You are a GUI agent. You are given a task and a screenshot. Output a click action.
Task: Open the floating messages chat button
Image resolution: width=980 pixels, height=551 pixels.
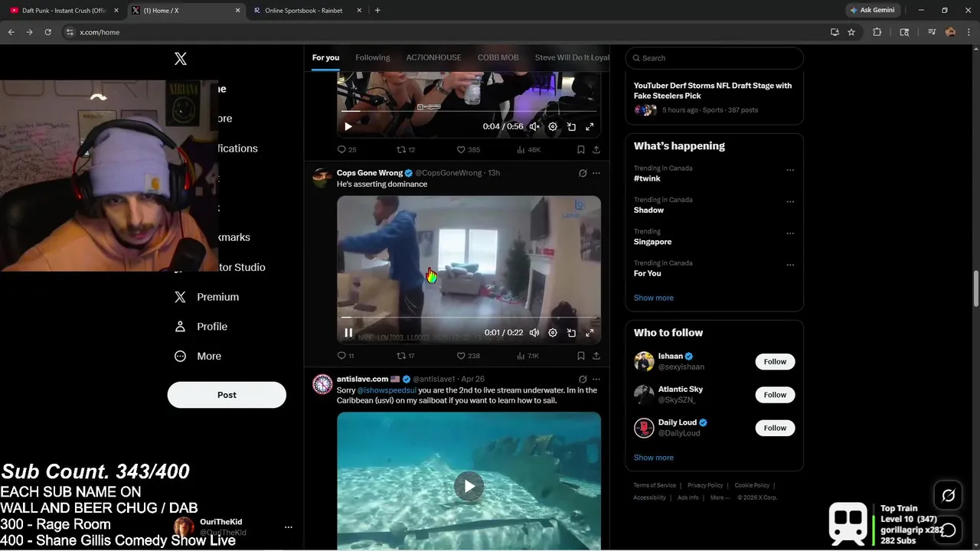point(948,530)
